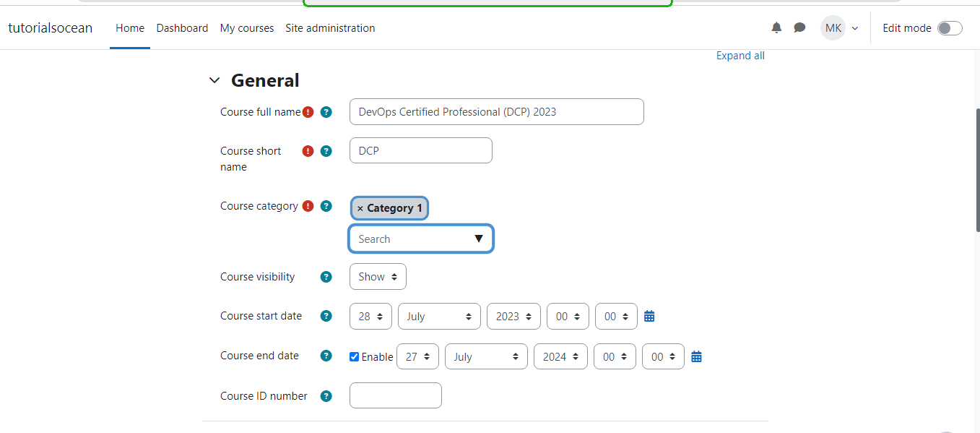This screenshot has height=433, width=980.
Task: Go to the Dashboard menu item
Action: pos(182,28)
